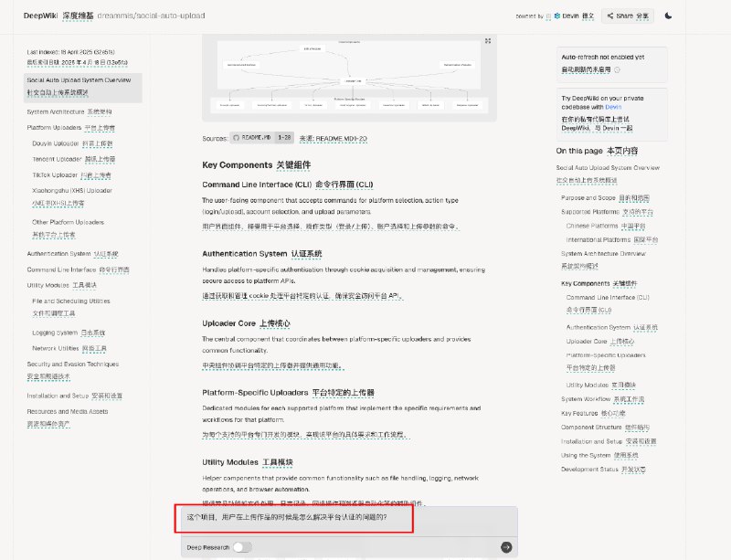Click the Utility Modules content heading
This screenshot has width=731, height=560.
tap(248, 462)
